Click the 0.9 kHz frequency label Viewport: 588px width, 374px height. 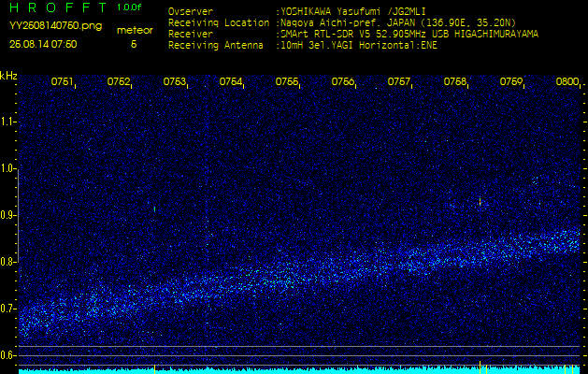click(x=7, y=215)
